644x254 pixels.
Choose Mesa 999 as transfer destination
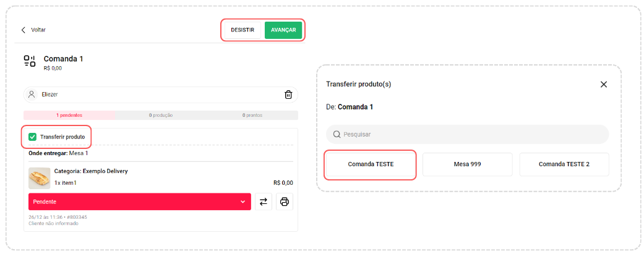tap(467, 164)
